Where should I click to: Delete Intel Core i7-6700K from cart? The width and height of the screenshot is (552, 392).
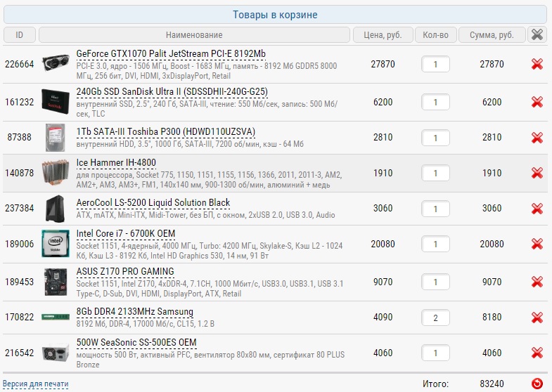[x=537, y=244]
